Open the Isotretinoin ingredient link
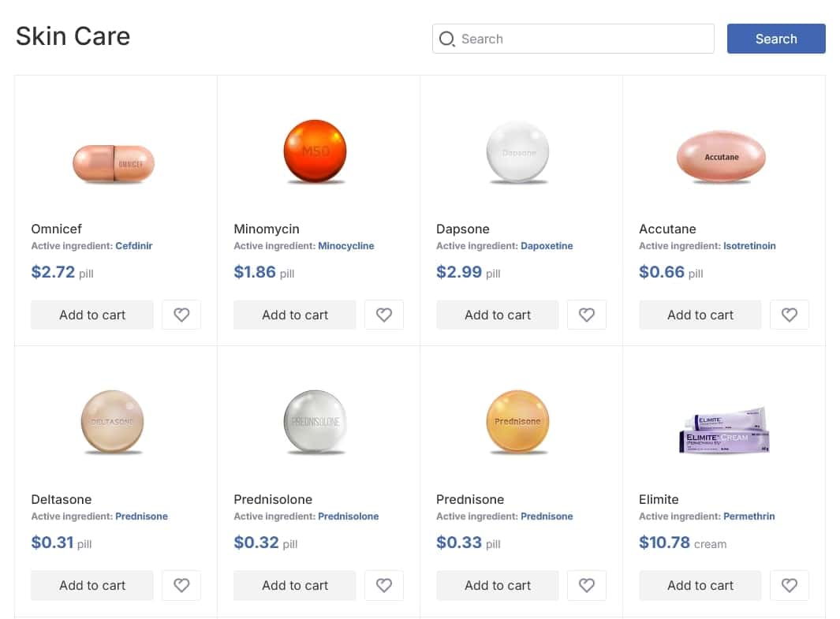Screen dimensions: 840x619 tap(749, 245)
